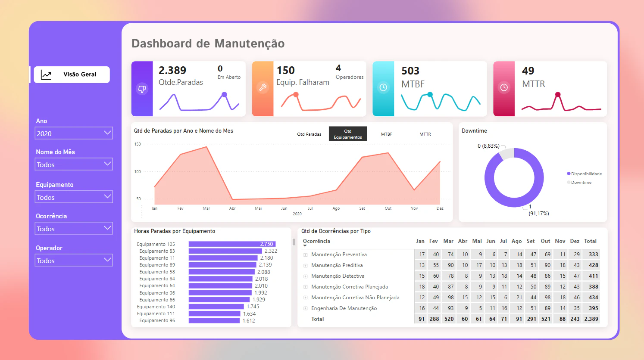Switch chart to the MTBF tab
Image resolution: width=644 pixels, height=360 pixels.
tap(387, 134)
